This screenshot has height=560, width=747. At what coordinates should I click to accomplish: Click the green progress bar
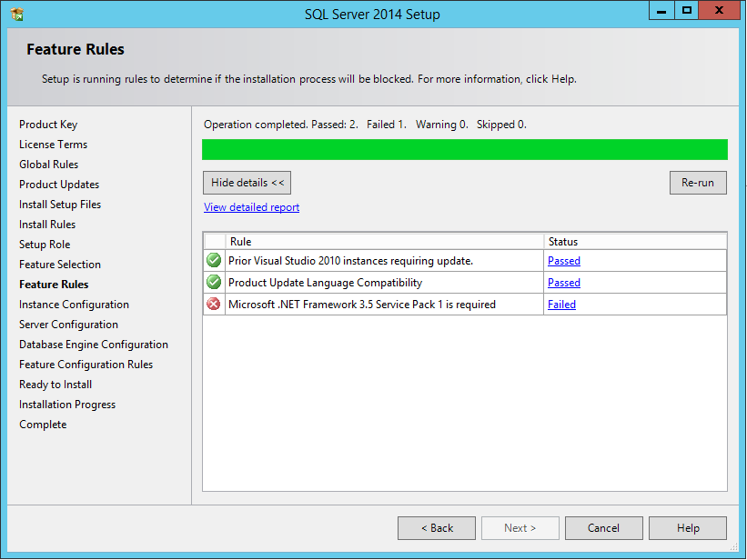[465, 149]
